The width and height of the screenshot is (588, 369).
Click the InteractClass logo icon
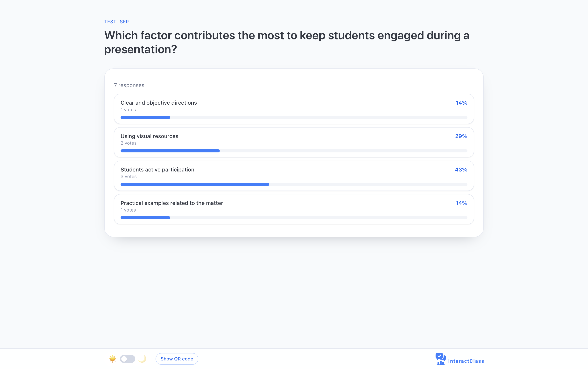440,359
